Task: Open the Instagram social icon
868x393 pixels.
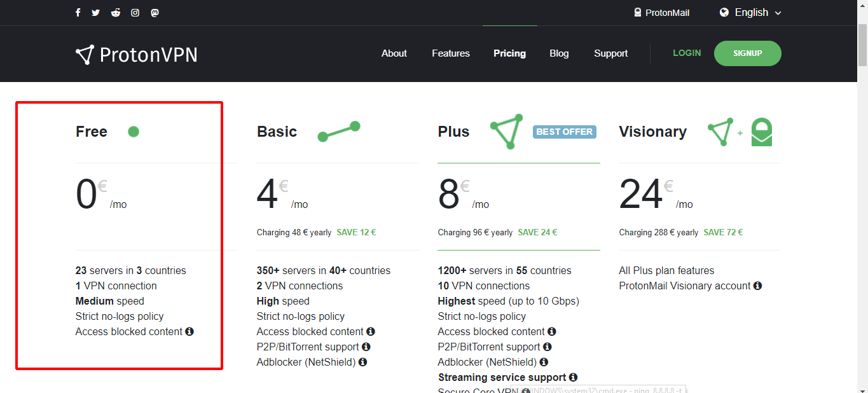Action: point(135,13)
